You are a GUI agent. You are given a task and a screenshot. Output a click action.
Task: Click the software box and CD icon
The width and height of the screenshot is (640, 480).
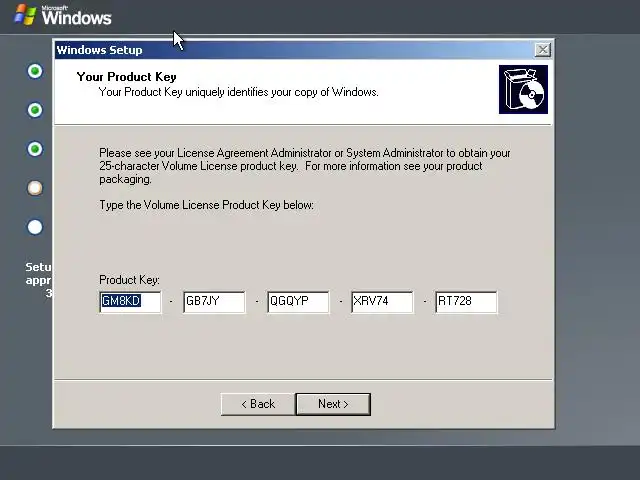[523, 89]
